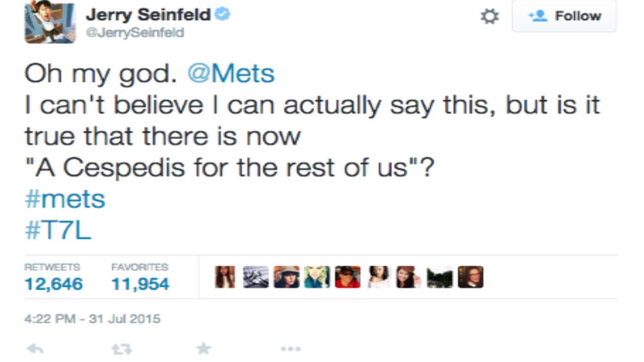Screen dimensions: 644x362
Task: Select the first favoriter avatar
Action: (x=225, y=277)
